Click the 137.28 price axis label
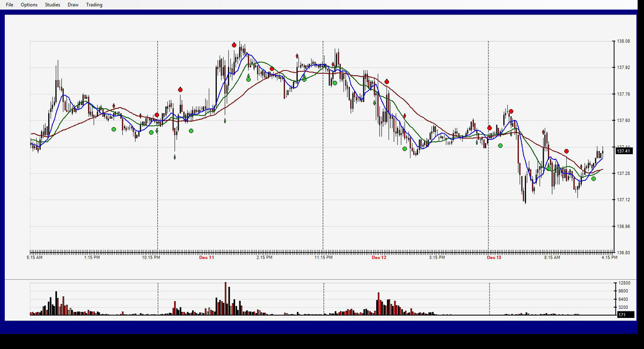Image resolution: width=644 pixels, height=349 pixels. point(623,173)
